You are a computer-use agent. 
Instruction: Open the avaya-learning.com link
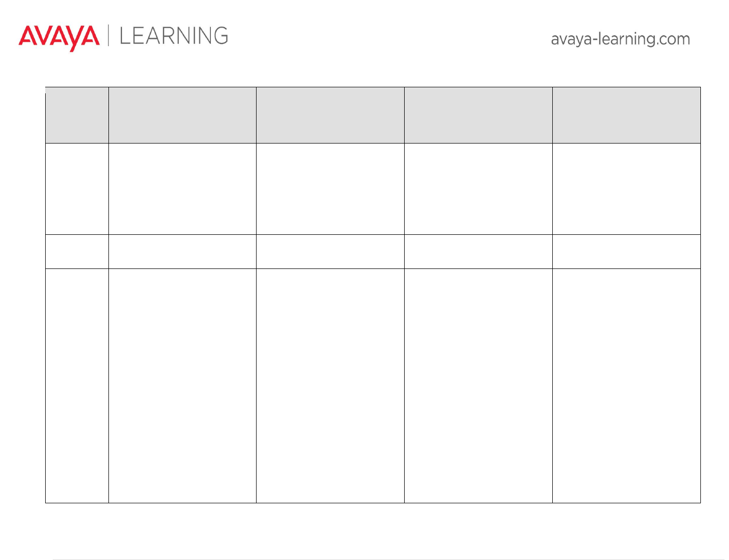621,39
